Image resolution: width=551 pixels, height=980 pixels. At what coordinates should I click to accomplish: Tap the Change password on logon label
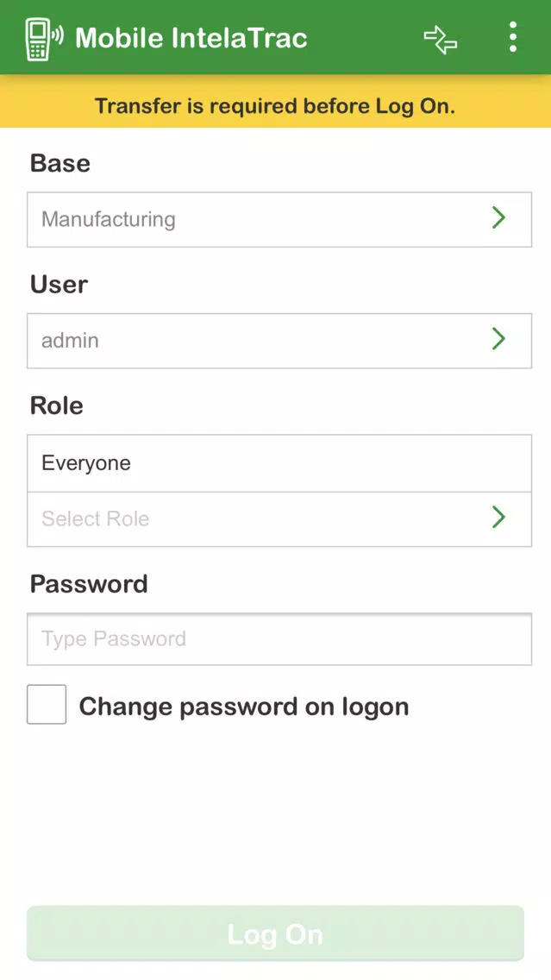[x=244, y=707]
